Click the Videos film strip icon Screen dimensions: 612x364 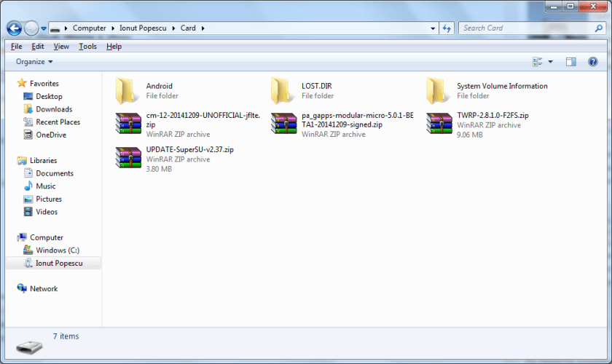[28, 212]
